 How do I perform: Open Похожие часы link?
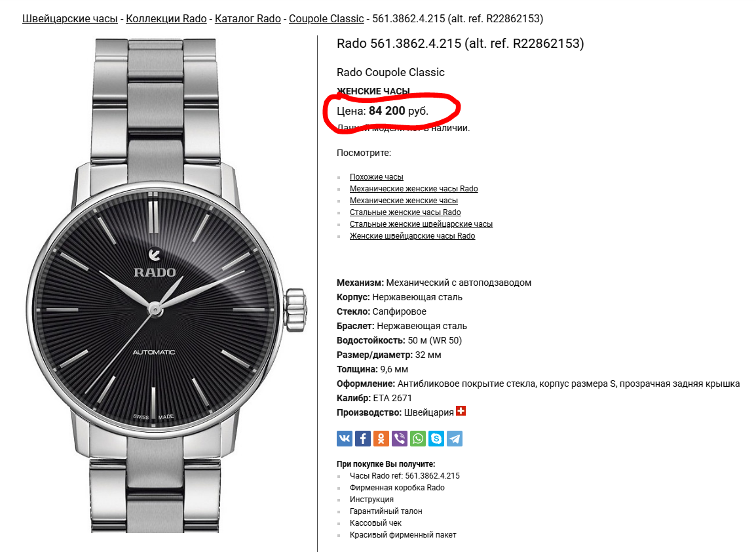pos(377,177)
